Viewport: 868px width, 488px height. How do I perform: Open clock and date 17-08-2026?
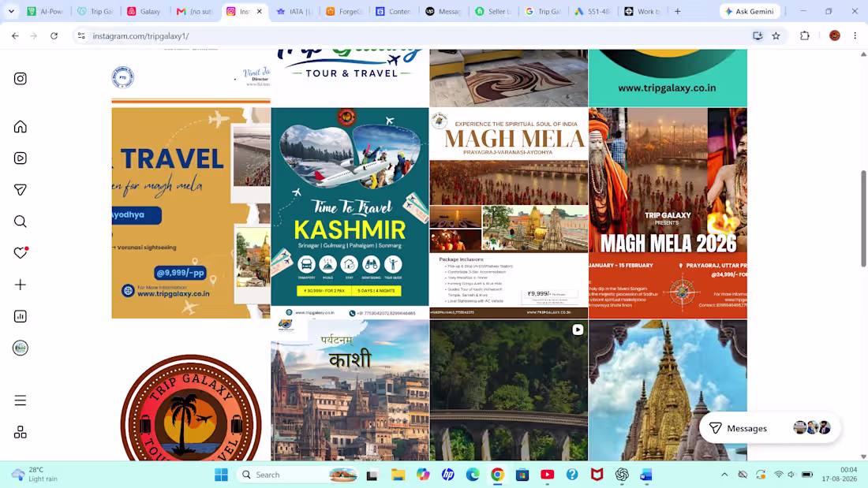(840, 475)
